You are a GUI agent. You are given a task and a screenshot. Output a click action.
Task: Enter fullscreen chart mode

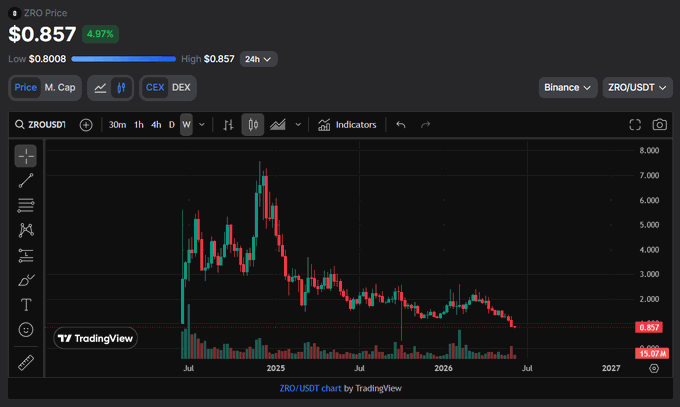pyautogui.click(x=635, y=125)
